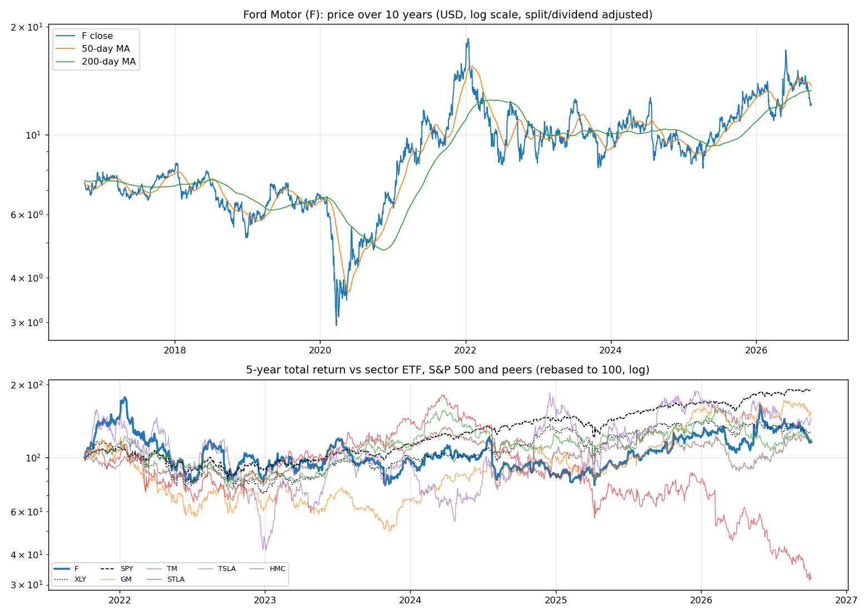Click the 2027 x-axis label on the return chart
Screen dimensions: 868x615
(x=846, y=601)
